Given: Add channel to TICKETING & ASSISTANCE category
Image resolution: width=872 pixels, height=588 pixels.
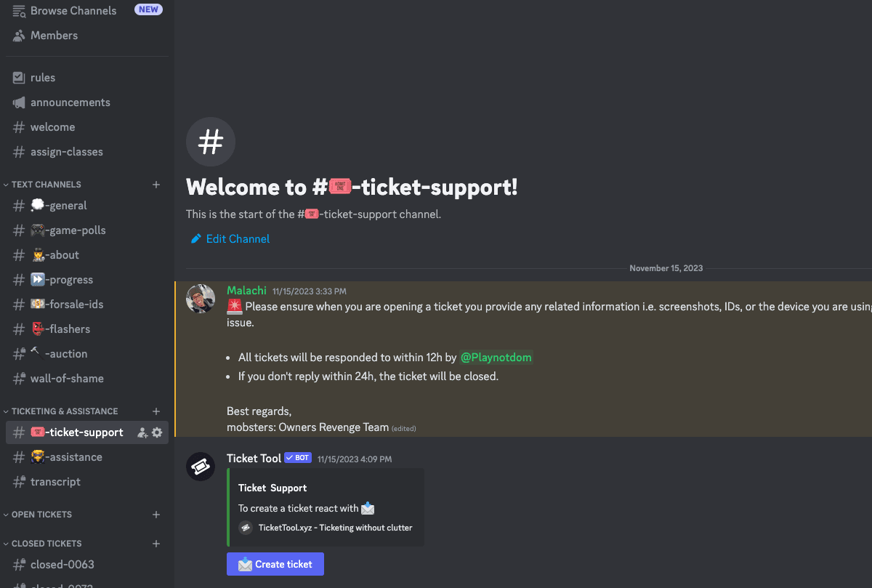Looking at the screenshot, I should [x=156, y=411].
